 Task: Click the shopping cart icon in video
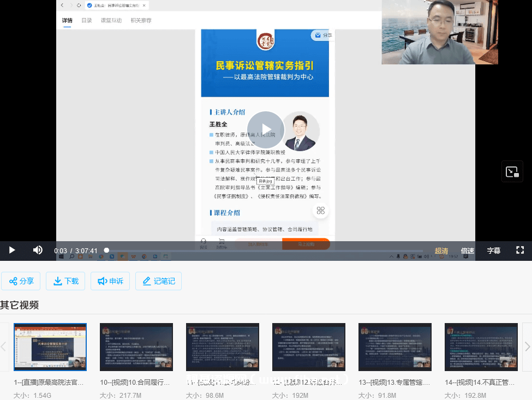[222, 243]
